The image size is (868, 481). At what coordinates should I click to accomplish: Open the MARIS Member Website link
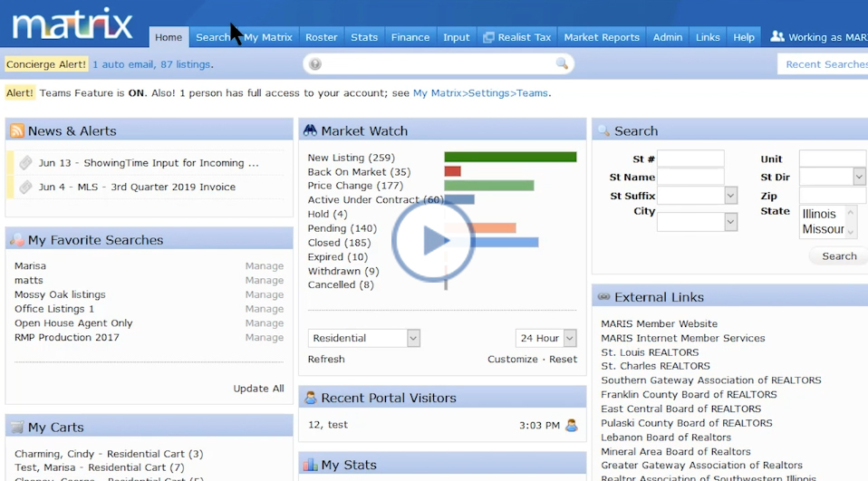click(660, 323)
